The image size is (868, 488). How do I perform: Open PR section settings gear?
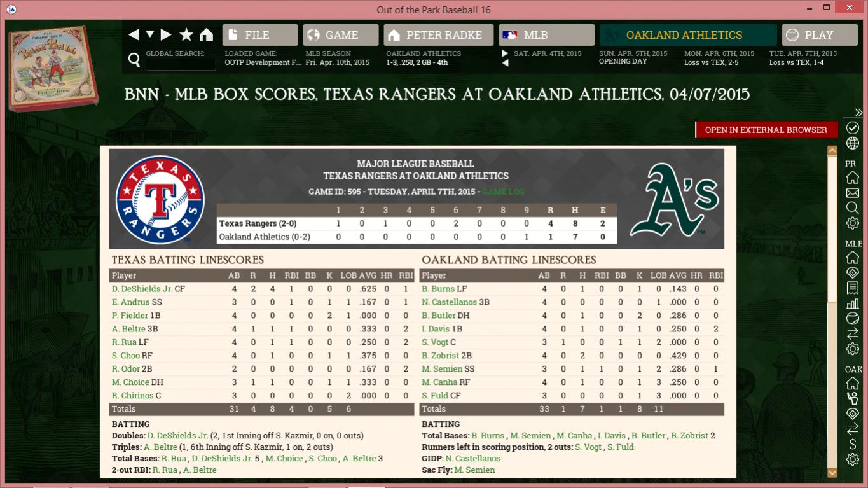[853, 223]
